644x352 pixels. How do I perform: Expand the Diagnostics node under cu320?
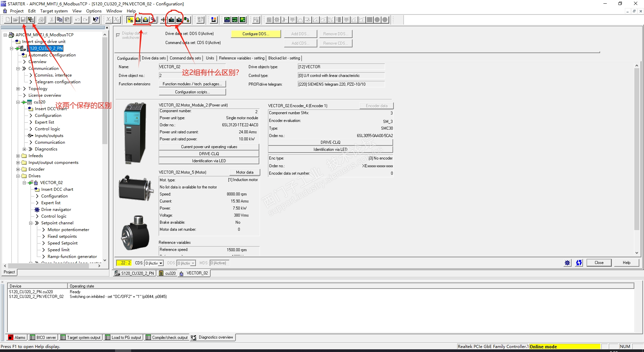click(x=24, y=149)
